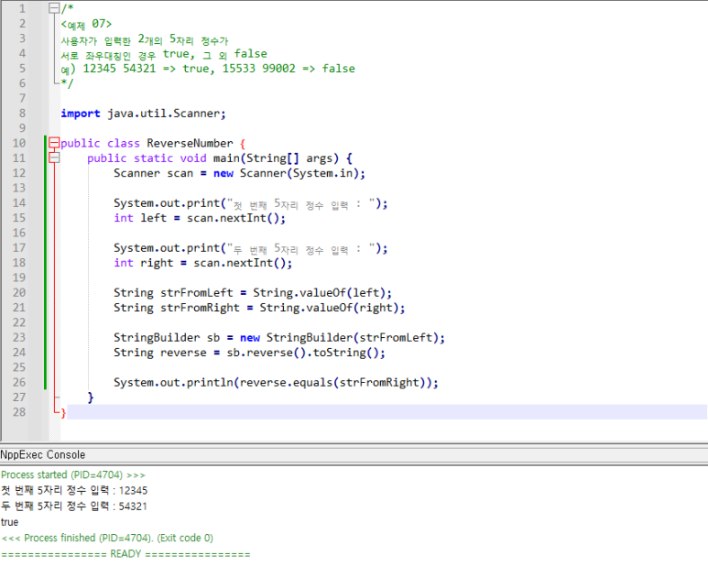This screenshot has width=708, height=588.
Task: Click the 'true' output in the console
Action: tap(9, 522)
